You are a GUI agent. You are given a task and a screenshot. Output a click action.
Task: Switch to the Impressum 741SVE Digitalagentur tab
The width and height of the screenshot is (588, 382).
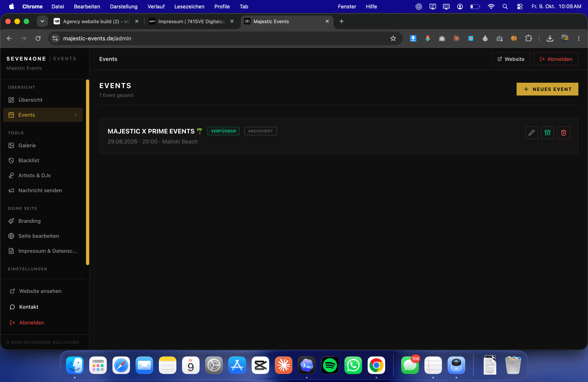coord(191,21)
